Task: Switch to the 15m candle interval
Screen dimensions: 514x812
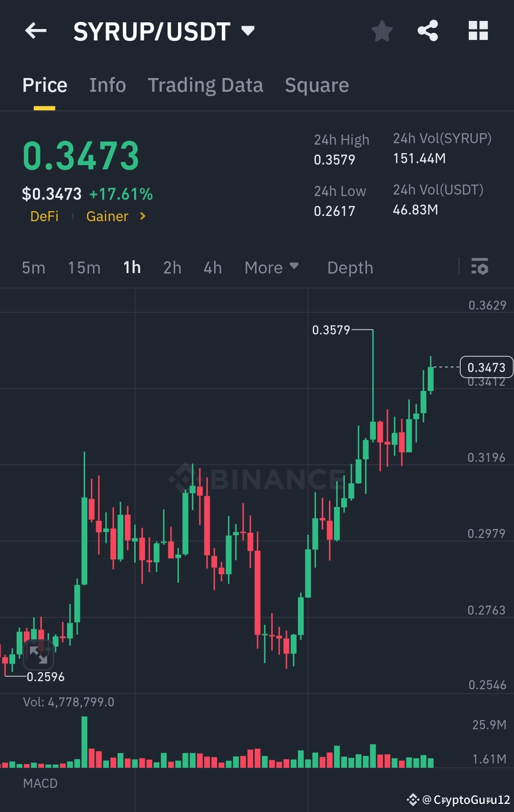Action: 84,267
